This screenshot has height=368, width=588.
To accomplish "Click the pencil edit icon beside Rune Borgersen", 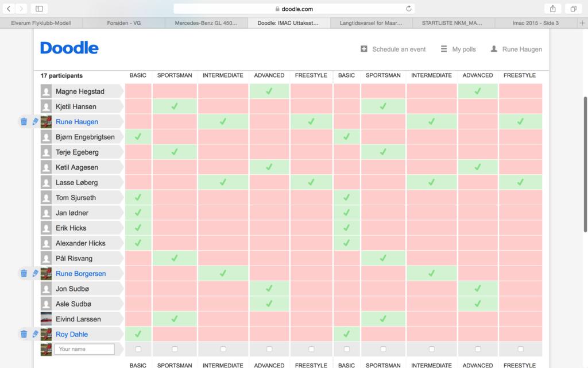I will [x=35, y=274].
